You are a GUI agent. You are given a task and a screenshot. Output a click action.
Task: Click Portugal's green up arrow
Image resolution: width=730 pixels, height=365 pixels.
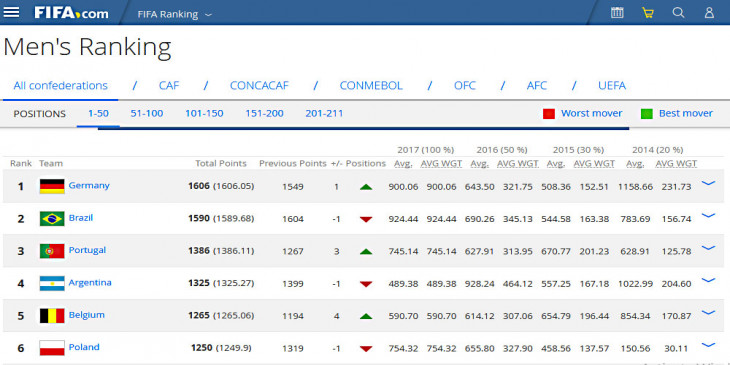point(366,252)
